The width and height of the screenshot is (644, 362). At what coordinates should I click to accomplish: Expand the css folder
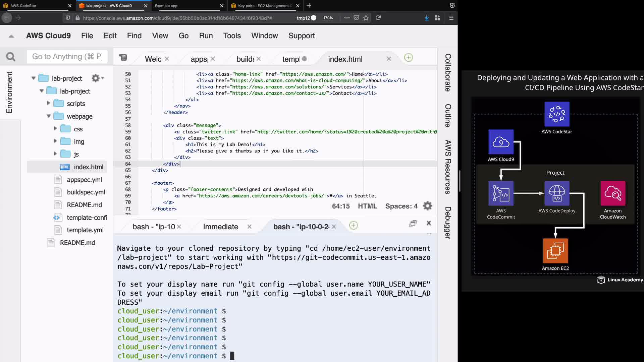pyautogui.click(x=55, y=128)
